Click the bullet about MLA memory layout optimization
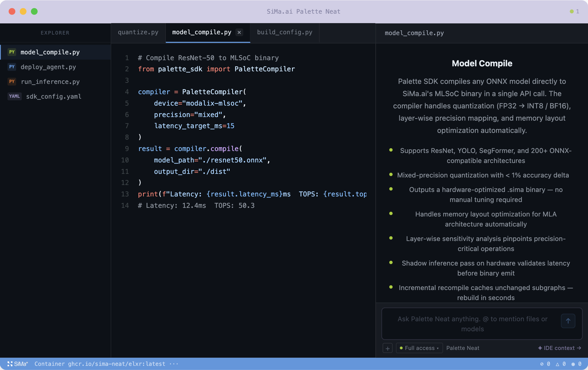The image size is (588, 370). click(x=486, y=219)
